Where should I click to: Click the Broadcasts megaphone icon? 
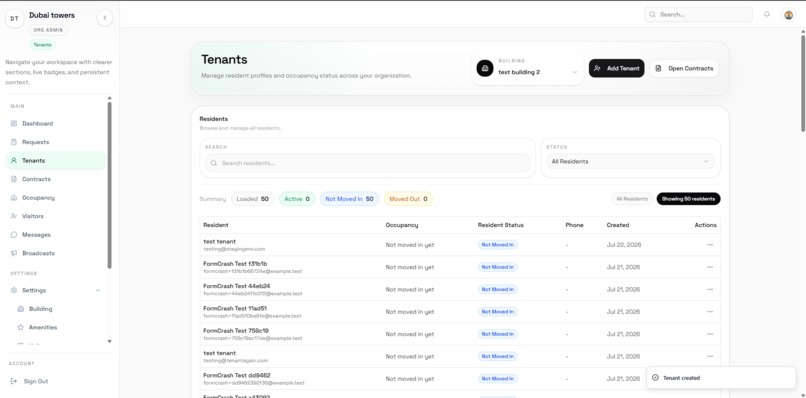click(14, 253)
